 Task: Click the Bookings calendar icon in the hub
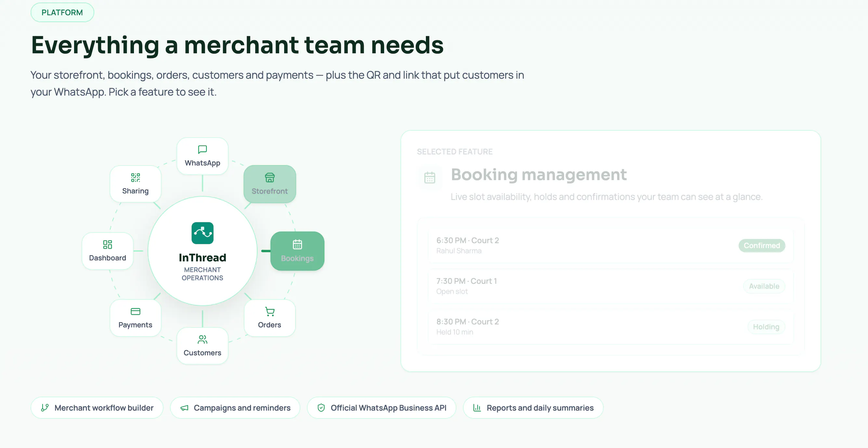[297, 244]
